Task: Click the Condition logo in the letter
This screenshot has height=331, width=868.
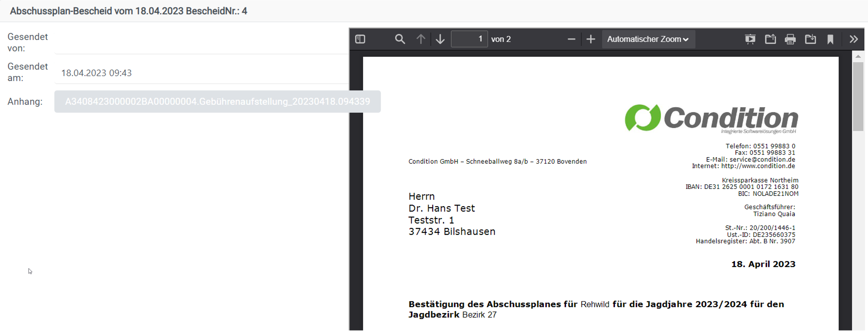Action: 711,118
